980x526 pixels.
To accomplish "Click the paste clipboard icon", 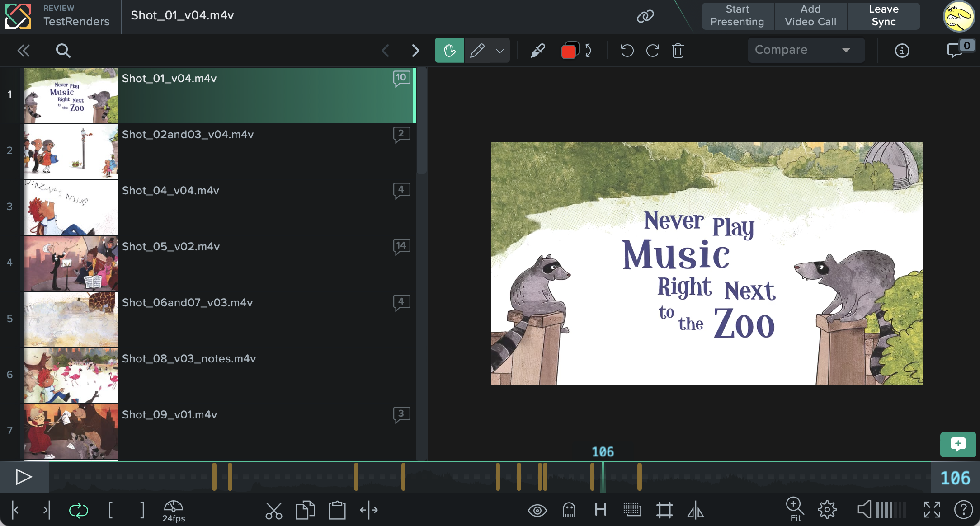I will tap(337, 510).
